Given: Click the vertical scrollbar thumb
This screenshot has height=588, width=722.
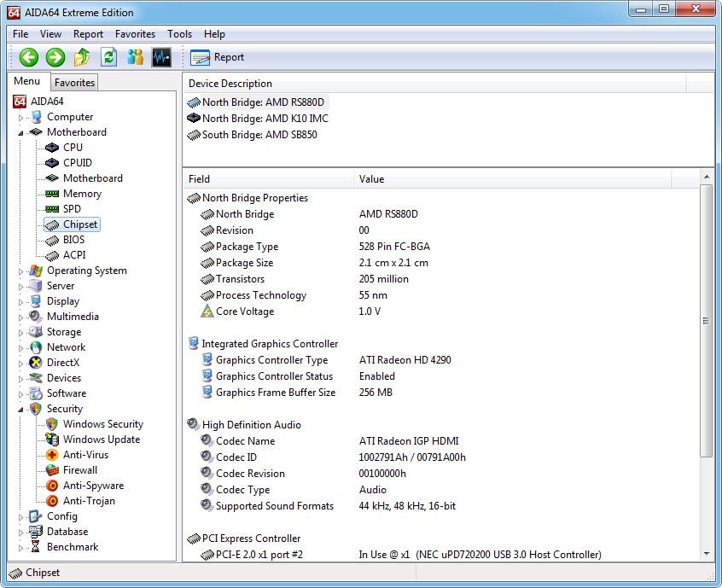Looking at the screenshot, I should coord(707,321).
